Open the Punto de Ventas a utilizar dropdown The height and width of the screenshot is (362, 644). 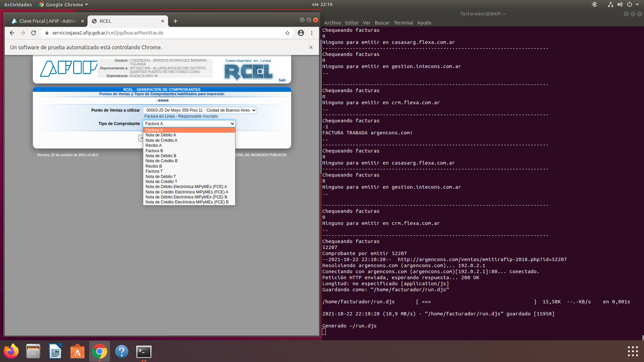200,110
